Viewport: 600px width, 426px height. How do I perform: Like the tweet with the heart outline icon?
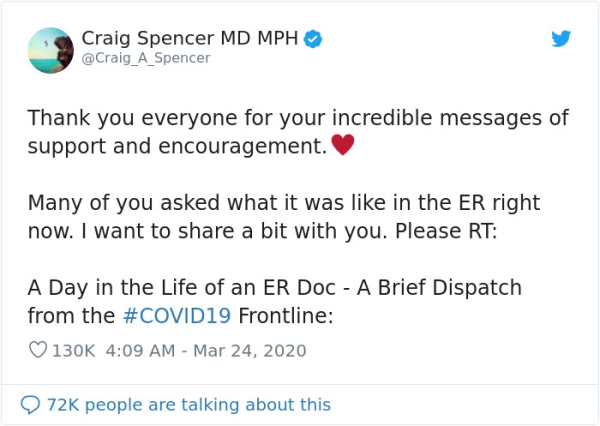38,351
